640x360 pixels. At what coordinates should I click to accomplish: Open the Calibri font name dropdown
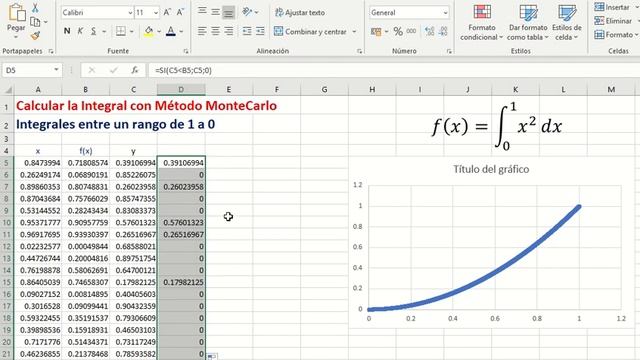(x=130, y=13)
